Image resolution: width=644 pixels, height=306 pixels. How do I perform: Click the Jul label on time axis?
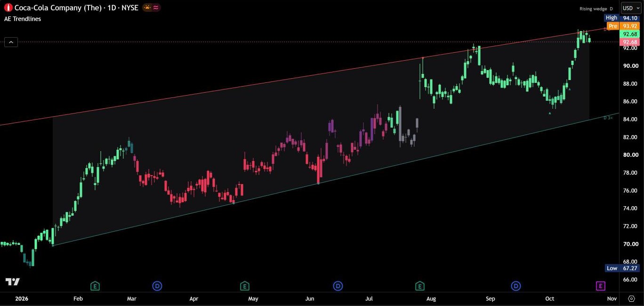[x=369, y=298]
